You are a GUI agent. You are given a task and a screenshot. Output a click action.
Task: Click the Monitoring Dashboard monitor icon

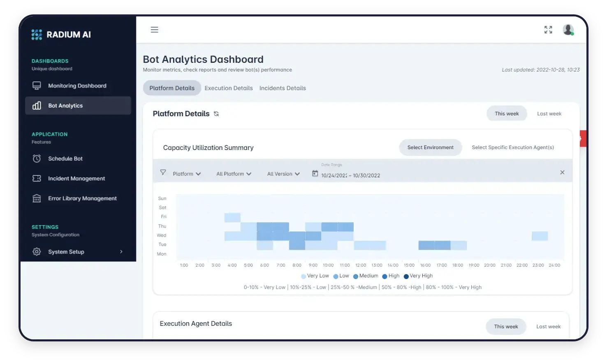(x=37, y=85)
